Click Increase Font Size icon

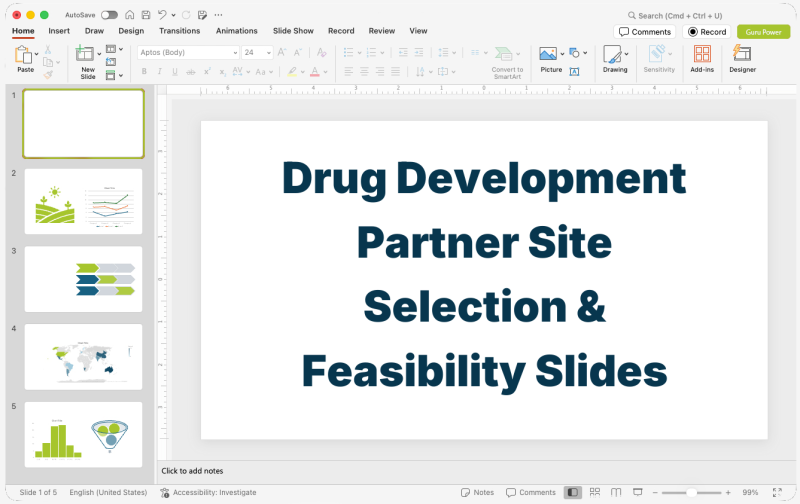click(x=282, y=52)
